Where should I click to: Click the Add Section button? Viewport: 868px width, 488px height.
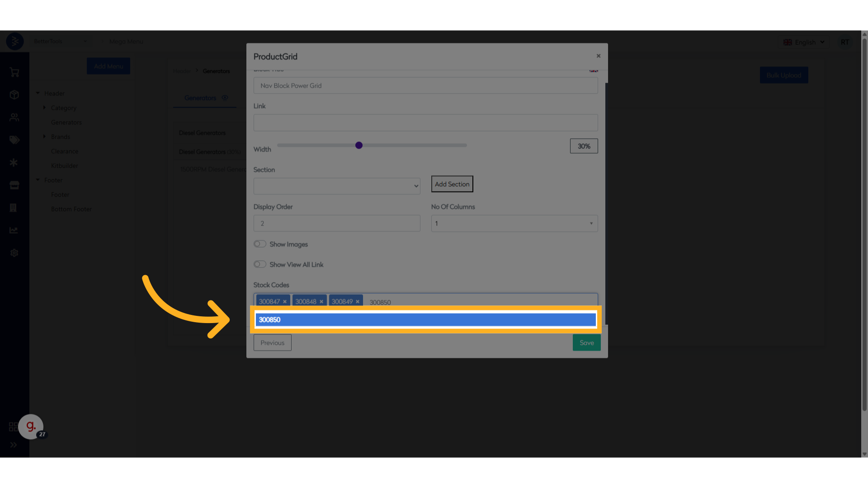(452, 184)
